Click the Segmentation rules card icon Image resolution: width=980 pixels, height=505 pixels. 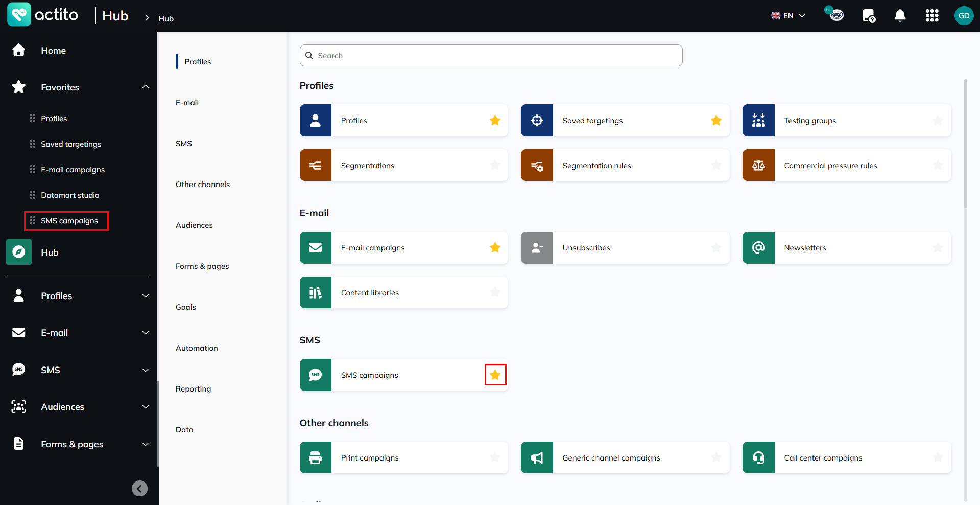(x=537, y=165)
